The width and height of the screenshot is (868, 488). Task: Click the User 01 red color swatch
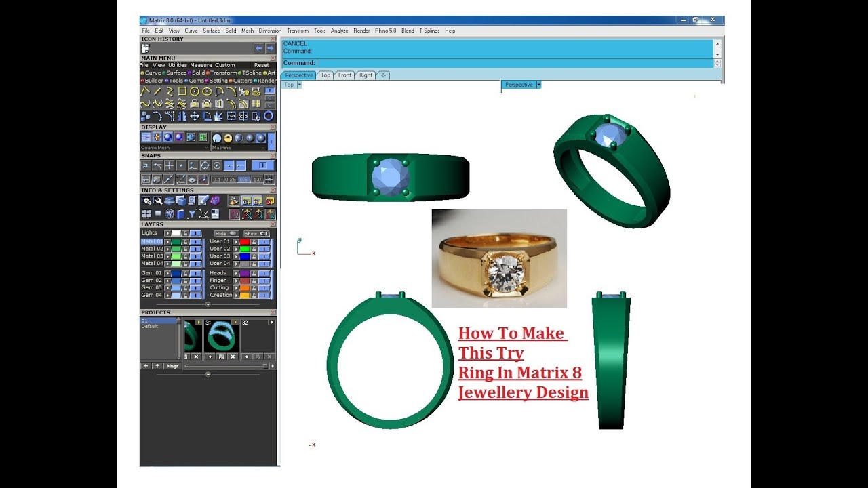[245, 242]
